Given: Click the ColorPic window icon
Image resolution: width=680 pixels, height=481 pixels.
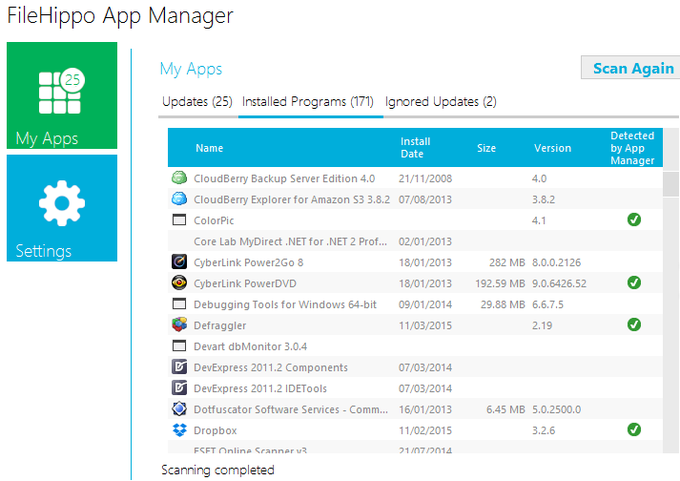Looking at the screenshot, I should tap(179, 220).
